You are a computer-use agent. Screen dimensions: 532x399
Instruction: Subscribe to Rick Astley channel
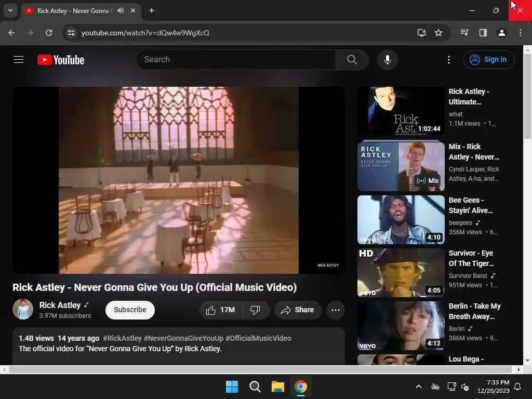pos(130,310)
